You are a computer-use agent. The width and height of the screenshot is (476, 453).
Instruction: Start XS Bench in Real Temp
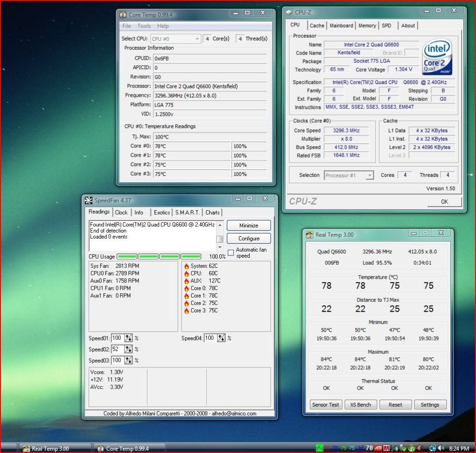361,405
